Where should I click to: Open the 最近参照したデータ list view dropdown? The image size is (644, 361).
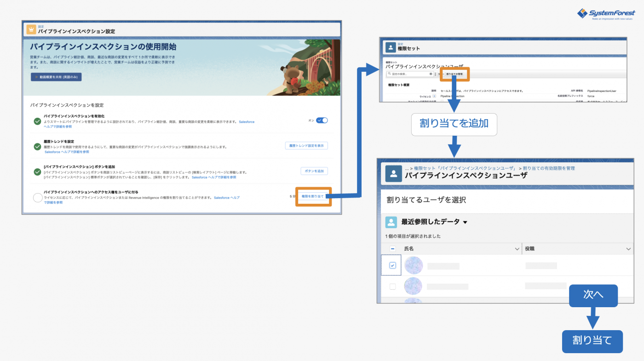point(465,223)
